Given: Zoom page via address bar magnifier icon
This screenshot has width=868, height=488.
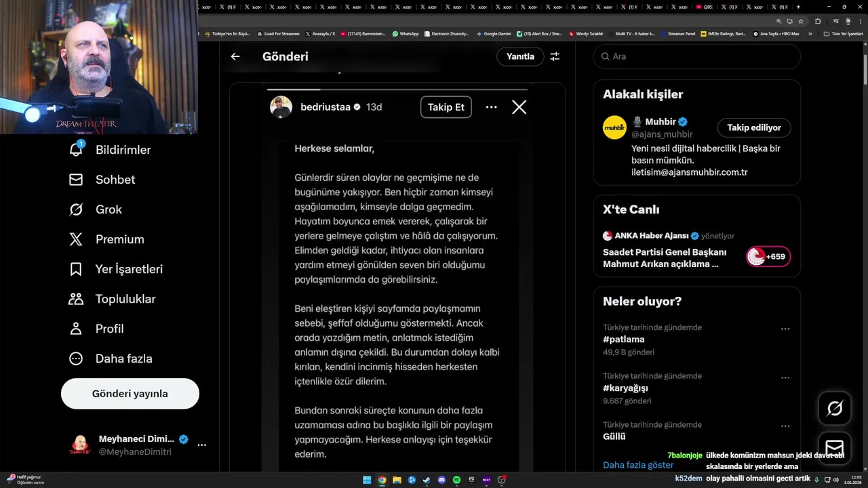Looking at the screenshot, I should point(780,21).
